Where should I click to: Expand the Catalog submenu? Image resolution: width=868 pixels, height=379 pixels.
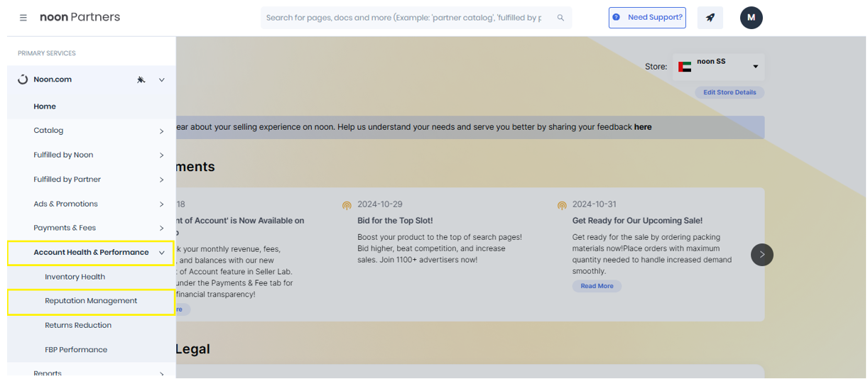click(x=162, y=131)
